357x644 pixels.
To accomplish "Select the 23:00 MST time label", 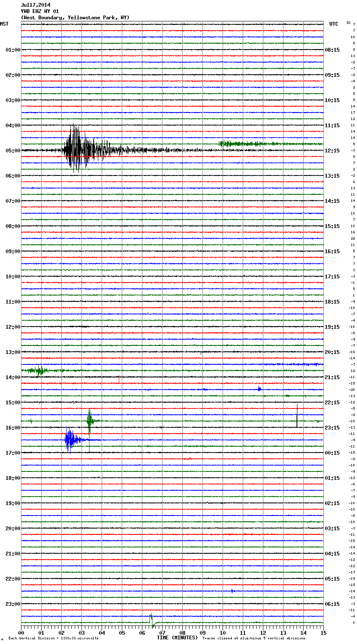I will pyautogui.click(x=13, y=604).
